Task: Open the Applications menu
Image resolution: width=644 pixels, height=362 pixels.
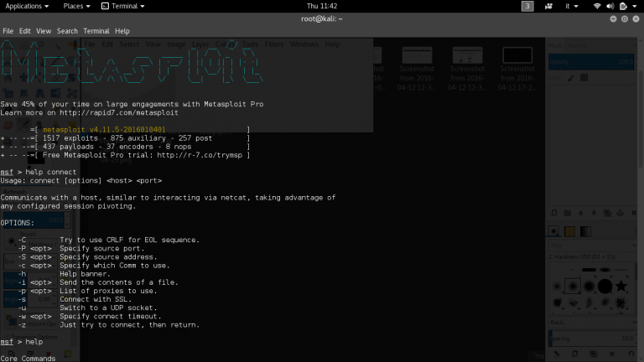Action: click(x=27, y=6)
